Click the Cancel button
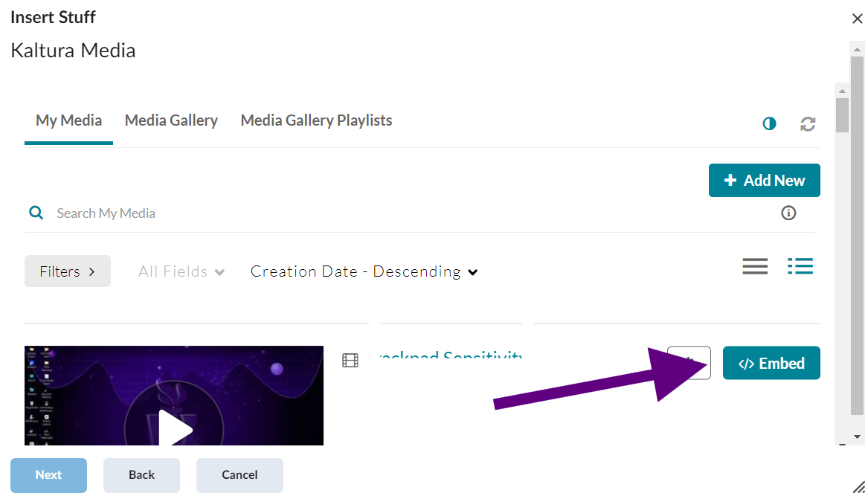This screenshot has height=496, width=868. (239, 475)
